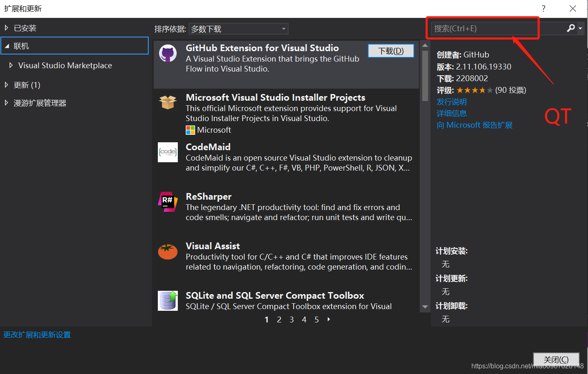This screenshot has height=374, width=588.
Task: Open 更改扩展和更新设置 link
Action: point(37,335)
